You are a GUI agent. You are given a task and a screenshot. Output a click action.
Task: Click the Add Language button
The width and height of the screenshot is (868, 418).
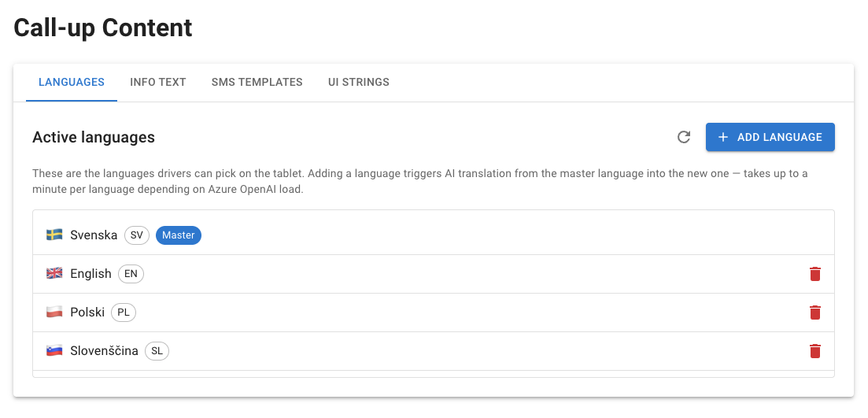pyautogui.click(x=770, y=137)
